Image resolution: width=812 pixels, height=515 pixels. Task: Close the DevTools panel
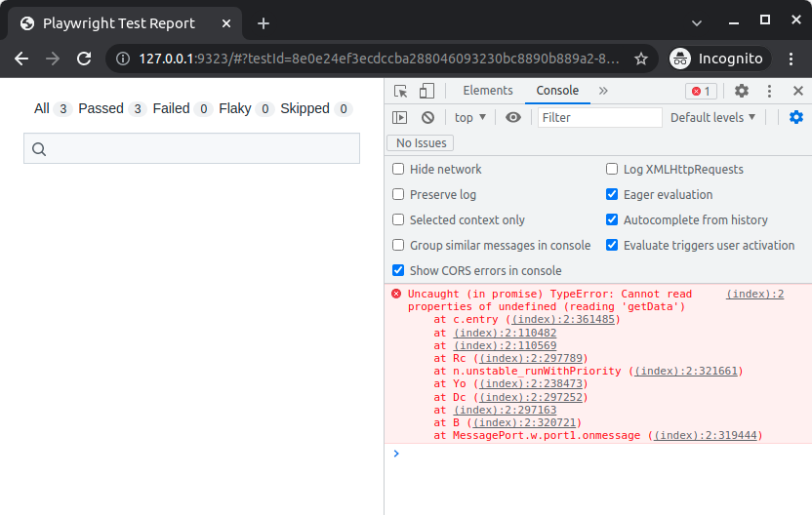coord(798,91)
